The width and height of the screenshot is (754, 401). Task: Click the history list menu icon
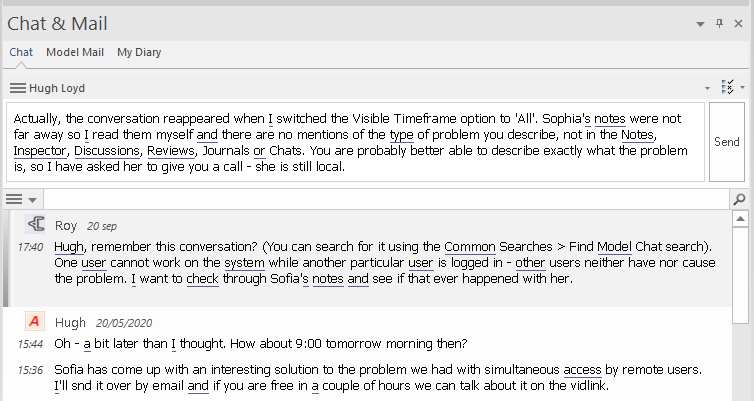coord(14,200)
